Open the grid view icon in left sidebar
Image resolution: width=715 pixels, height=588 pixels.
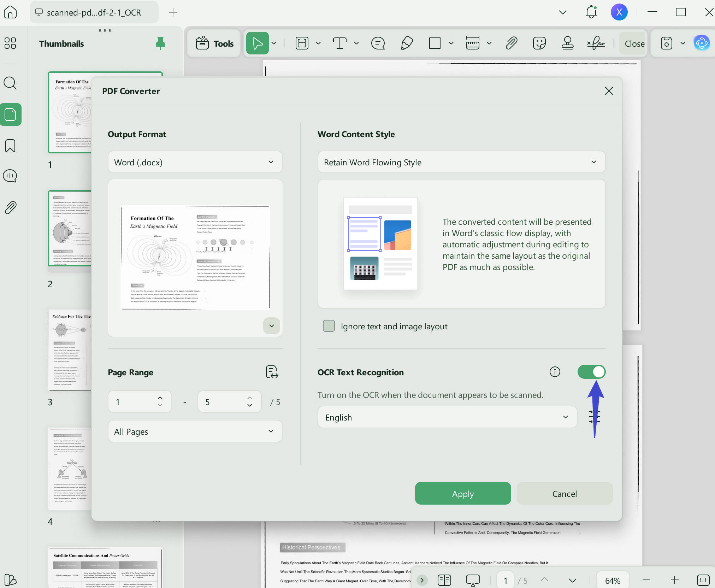10,43
